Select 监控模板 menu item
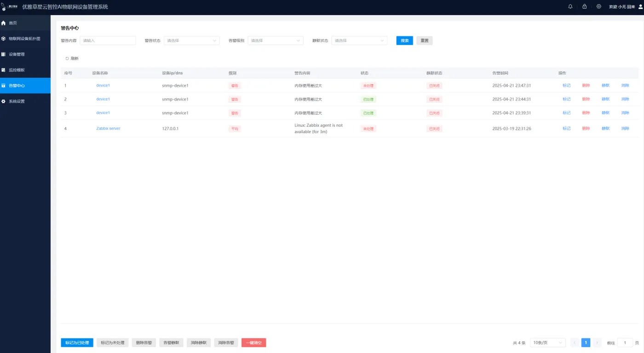Screen dimensions: 644x353 25,70
